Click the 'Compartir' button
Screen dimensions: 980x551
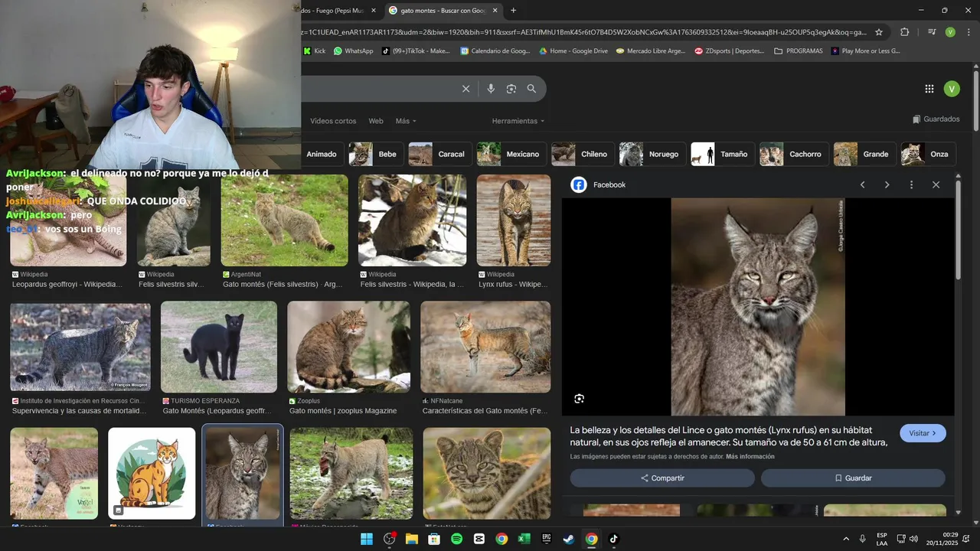click(x=662, y=478)
